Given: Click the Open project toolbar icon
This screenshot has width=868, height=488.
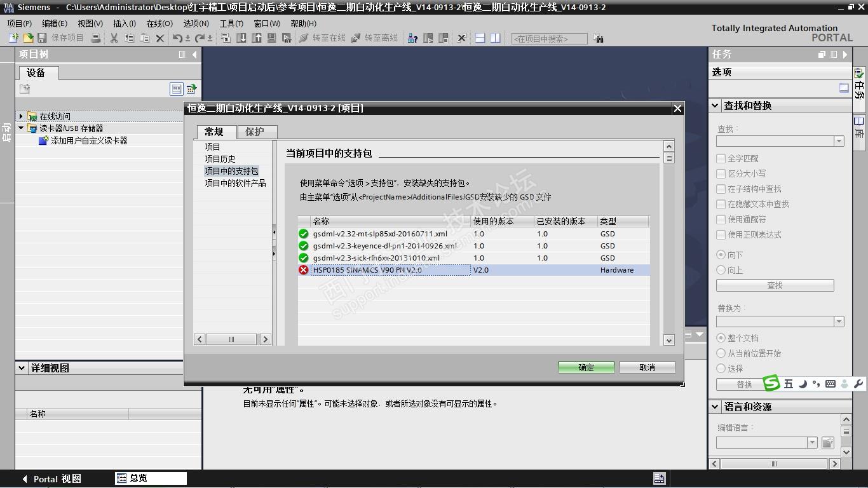Looking at the screenshot, I should (28, 38).
